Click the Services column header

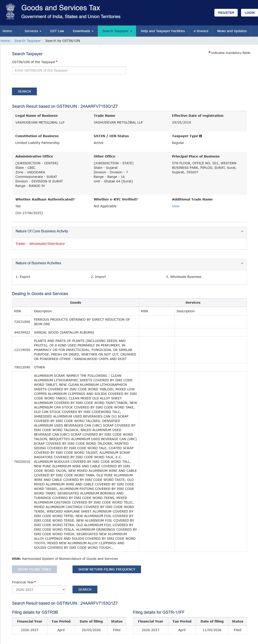tap(193, 303)
